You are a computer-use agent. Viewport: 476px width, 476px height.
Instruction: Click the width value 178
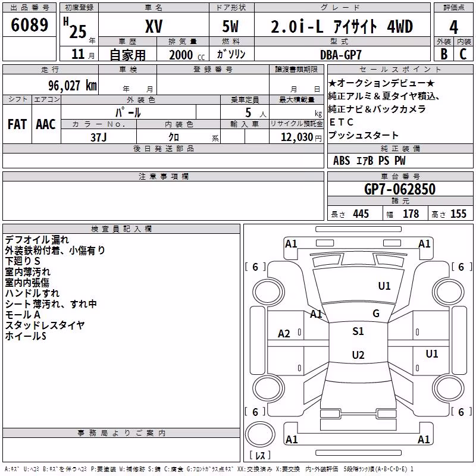(x=411, y=214)
